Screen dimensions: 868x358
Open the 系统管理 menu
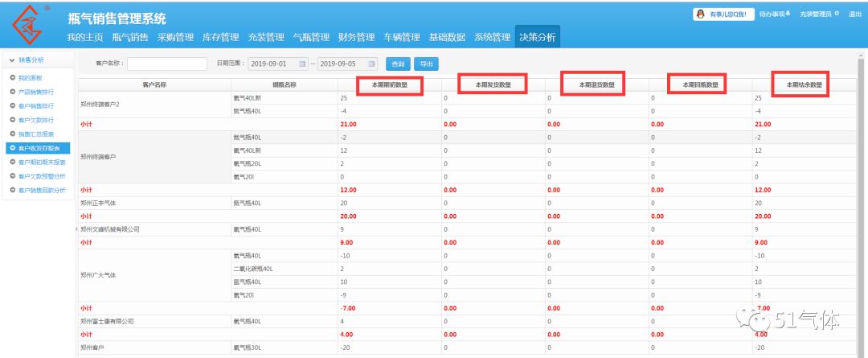point(492,38)
